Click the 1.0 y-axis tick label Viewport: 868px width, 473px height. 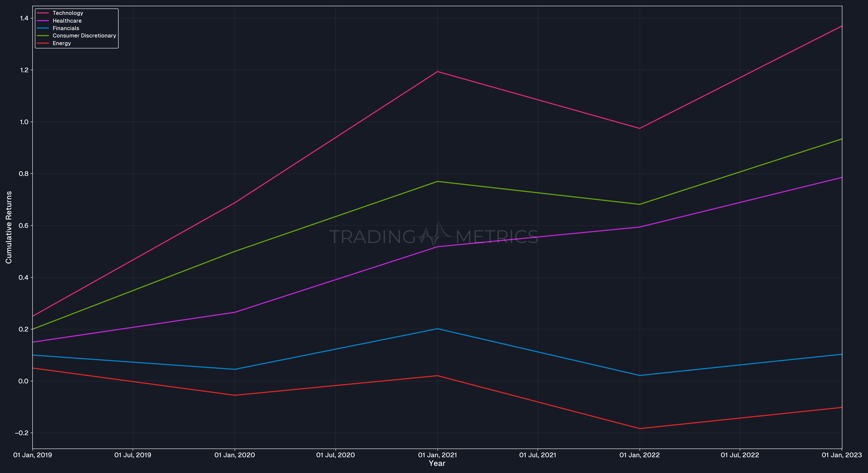(x=24, y=122)
